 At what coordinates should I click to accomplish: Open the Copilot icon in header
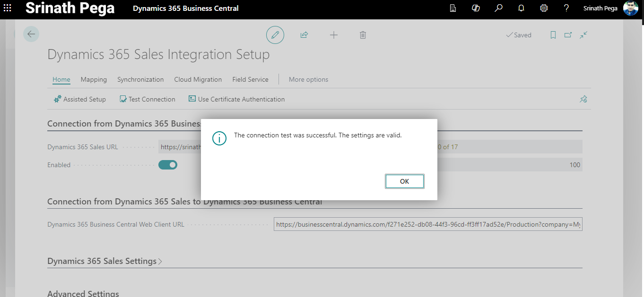(x=476, y=8)
